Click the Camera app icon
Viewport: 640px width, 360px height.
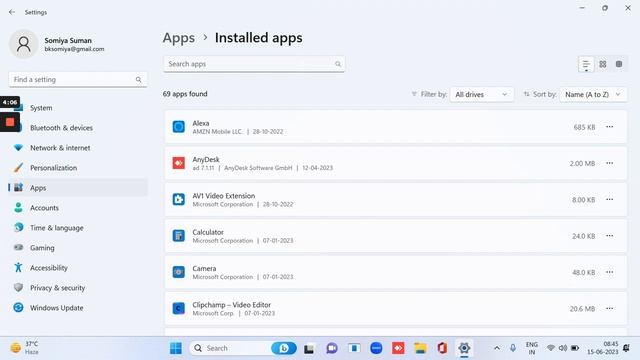[x=178, y=272]
